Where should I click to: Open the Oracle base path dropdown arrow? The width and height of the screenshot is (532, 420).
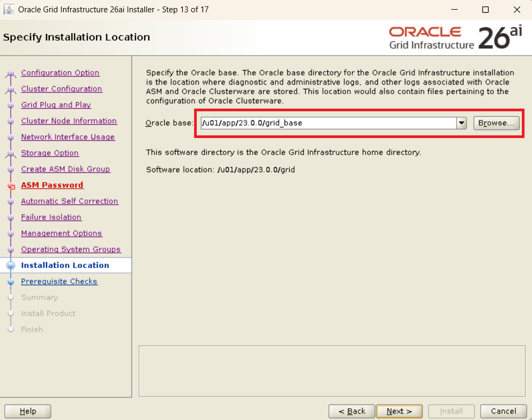462,123
